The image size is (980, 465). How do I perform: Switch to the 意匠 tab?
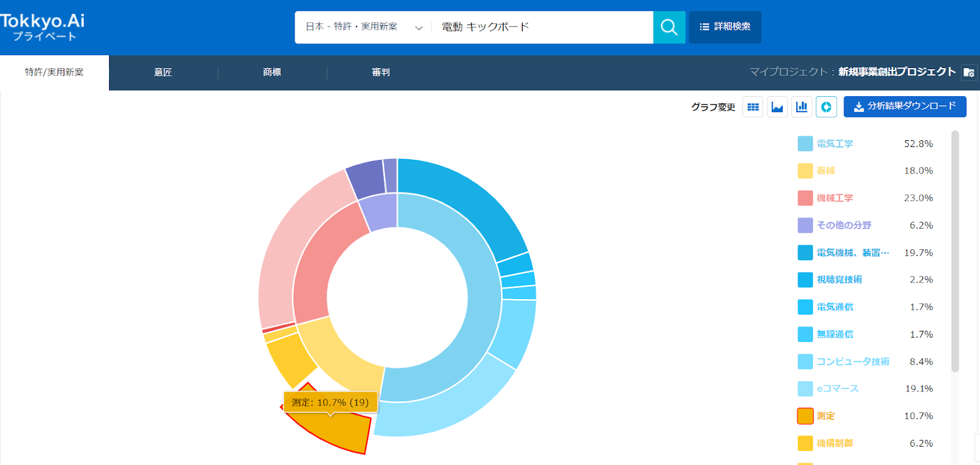pos(163,72)
